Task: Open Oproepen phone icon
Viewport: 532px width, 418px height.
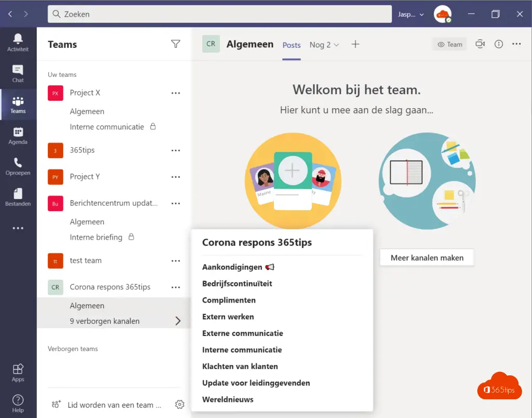Action: click(x=18, y=166)
